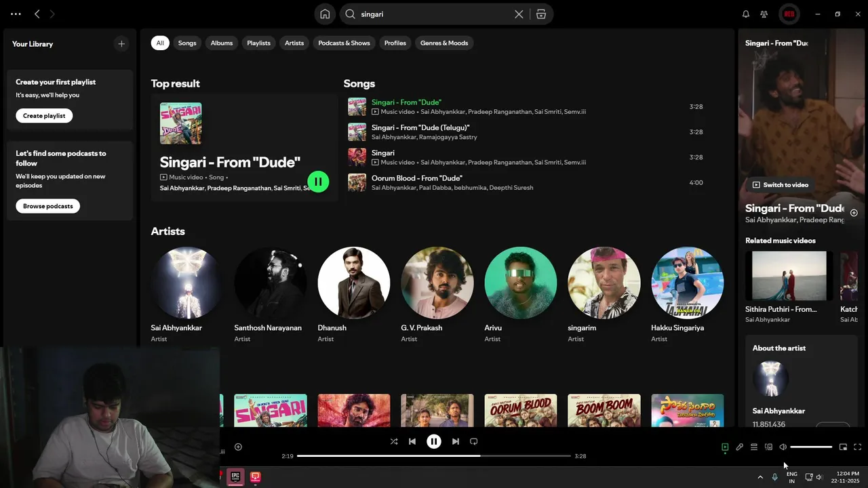
Task: Filter results by Albums
Action: pos(222,43)
